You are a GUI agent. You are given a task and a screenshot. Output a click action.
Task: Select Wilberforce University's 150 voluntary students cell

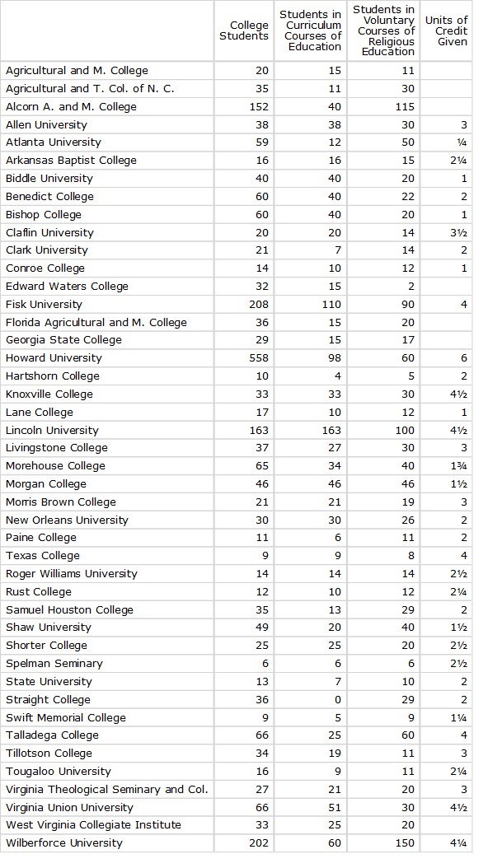pyautogui.click(x=383, y=843)
